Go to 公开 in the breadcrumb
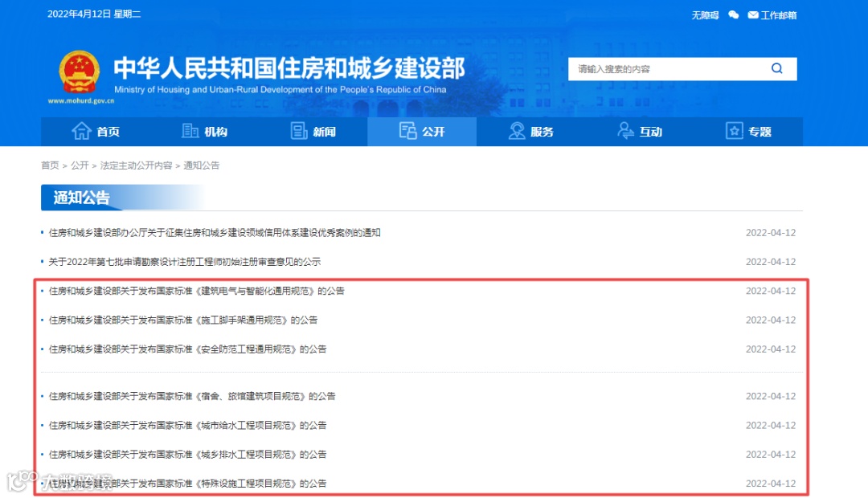868x498 pixels. coord(80,165)
